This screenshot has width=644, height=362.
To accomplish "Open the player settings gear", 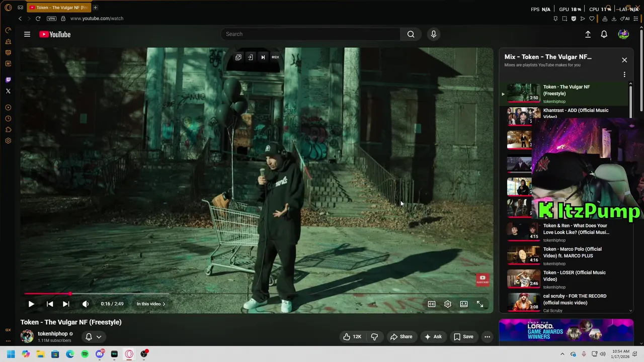I will pyautogui.click(x=448, y=304).
